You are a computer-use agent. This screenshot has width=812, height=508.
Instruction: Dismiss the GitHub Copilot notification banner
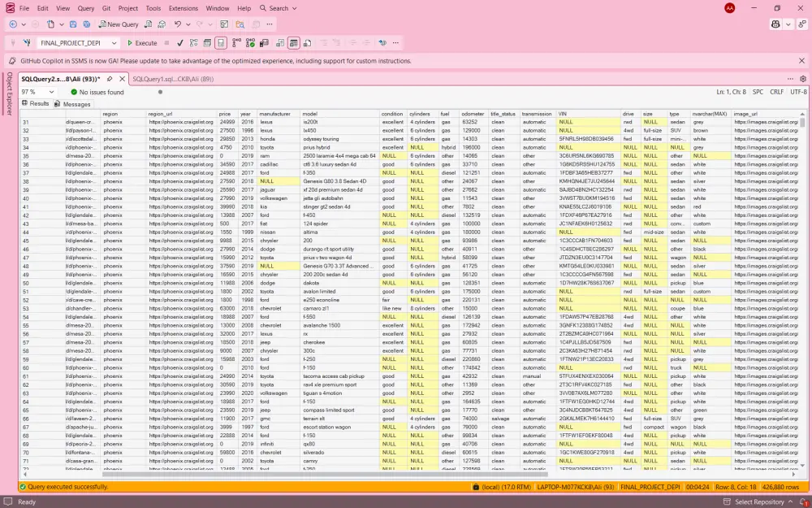pos(801,61)
